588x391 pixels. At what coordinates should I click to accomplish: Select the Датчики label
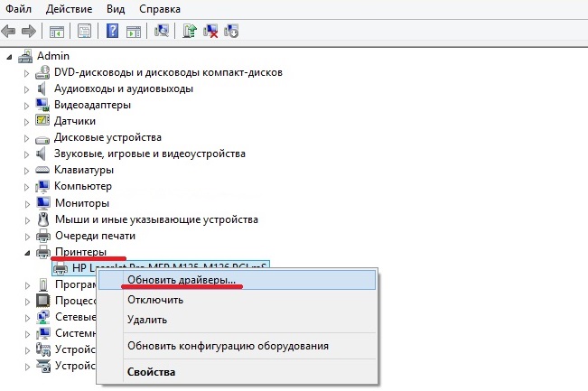coord(75,121)
